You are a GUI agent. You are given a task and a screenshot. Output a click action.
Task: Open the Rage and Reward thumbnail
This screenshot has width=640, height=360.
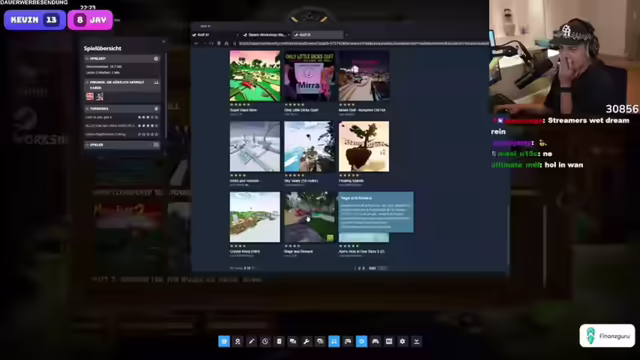point(309,217)
